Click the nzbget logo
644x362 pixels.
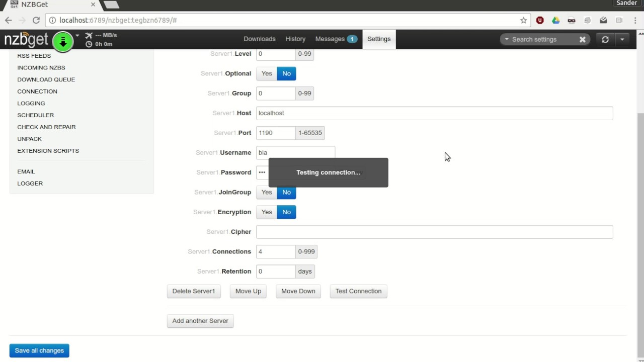pos(26,40)
